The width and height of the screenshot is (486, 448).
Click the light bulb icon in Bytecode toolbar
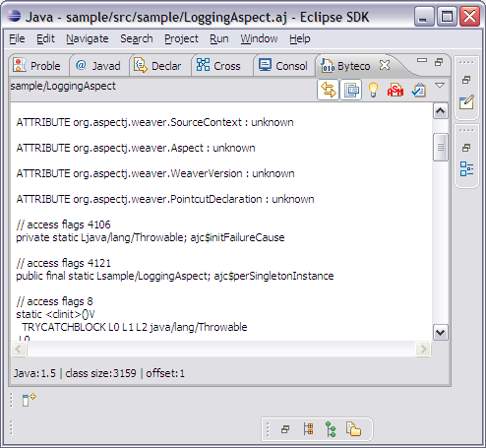coord(373,90)
